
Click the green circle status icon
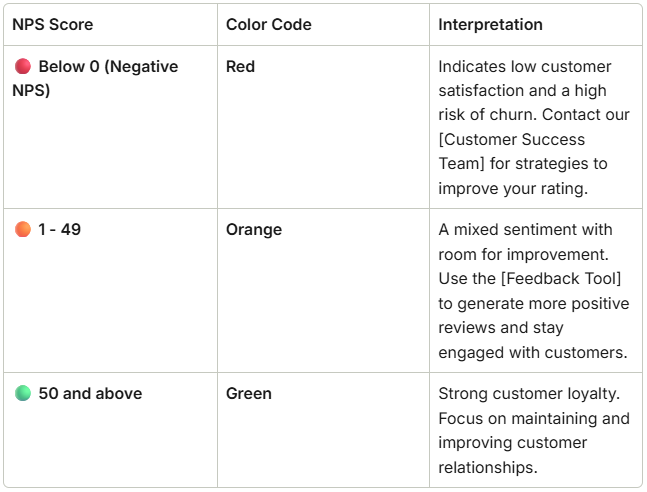point(22,394)
